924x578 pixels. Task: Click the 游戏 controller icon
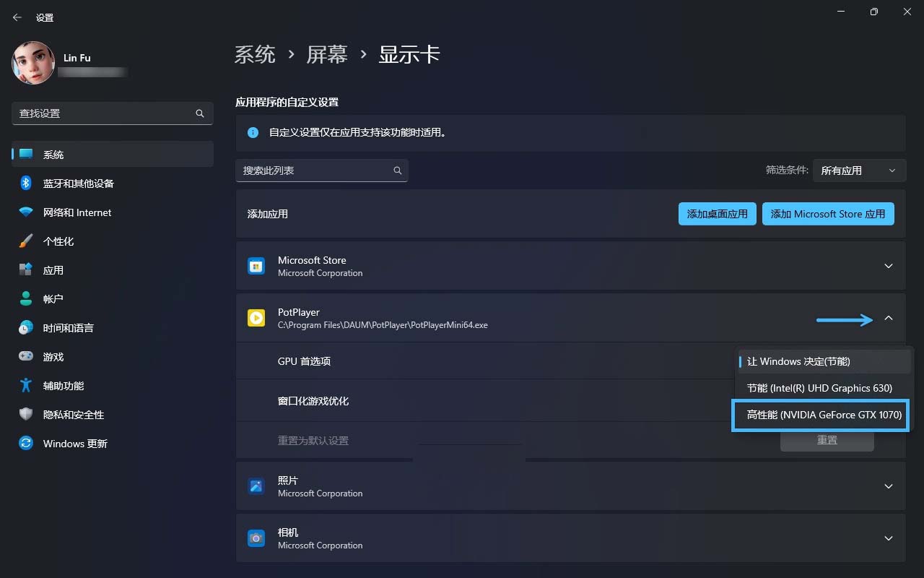(26, 357)
